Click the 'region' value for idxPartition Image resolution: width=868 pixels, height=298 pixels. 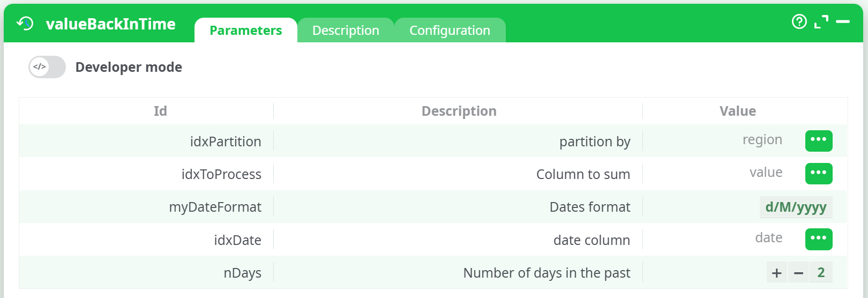pos(762,140)
